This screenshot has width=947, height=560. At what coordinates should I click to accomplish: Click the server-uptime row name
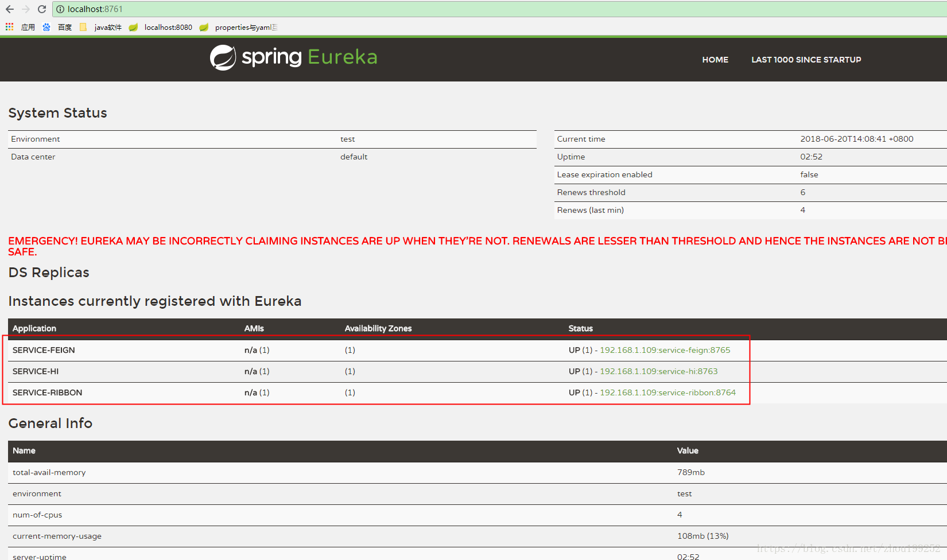coord(40,557)
